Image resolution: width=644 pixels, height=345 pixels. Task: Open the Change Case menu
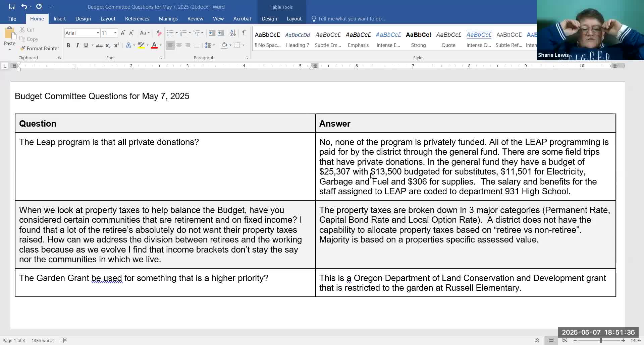click(145, 33)
